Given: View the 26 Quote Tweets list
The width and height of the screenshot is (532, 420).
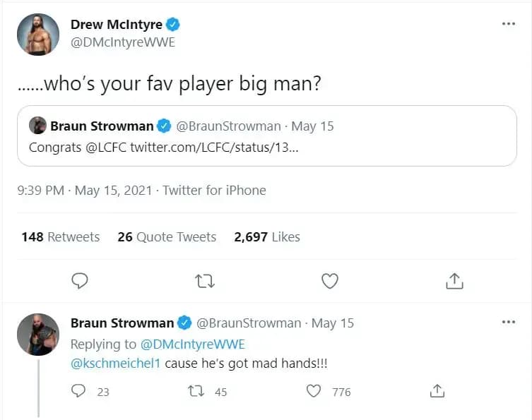Looking at the screenshot, I should 167,237.
